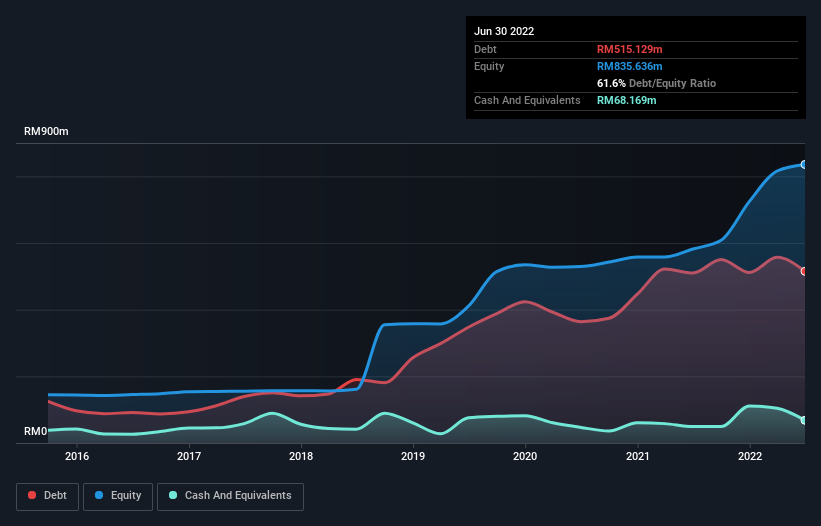Click the tooltip Debt row label
821x526 pixels.
click(485, 49)
